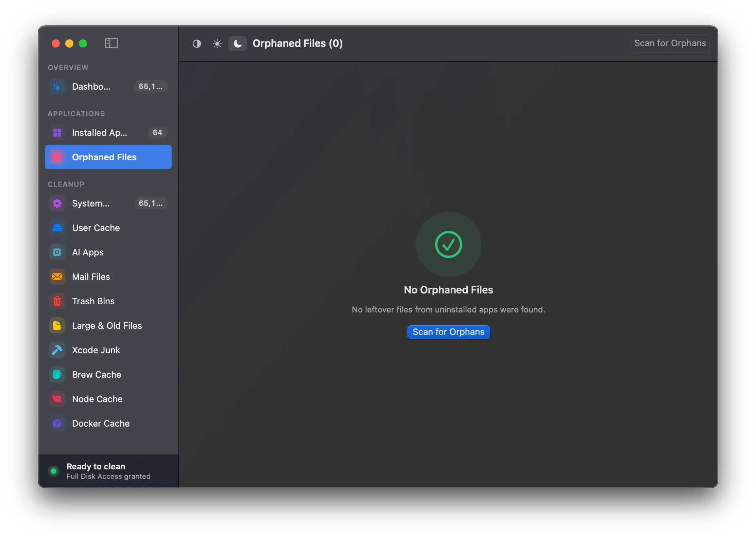The height and width of the screenshot is (538, 756).
Task: Click 'No leftover files' description text
Action: point(448,310)
